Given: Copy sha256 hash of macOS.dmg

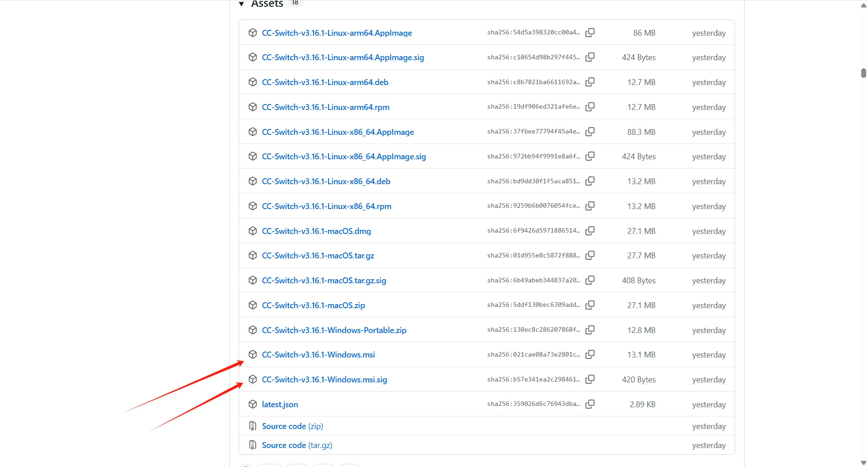Looking at the screenshot, I should coord(590,231).
